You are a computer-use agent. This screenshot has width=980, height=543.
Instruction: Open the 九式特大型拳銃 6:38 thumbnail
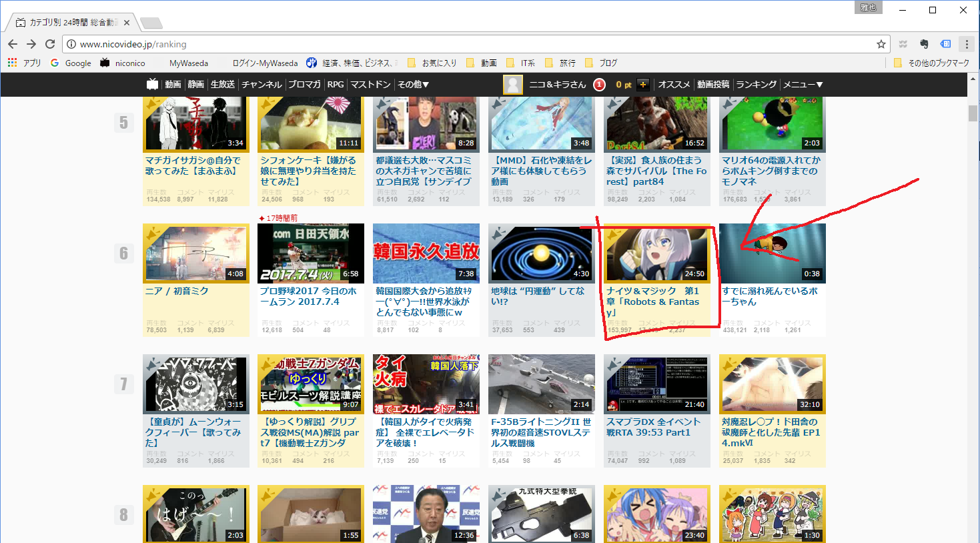point(542,514)
